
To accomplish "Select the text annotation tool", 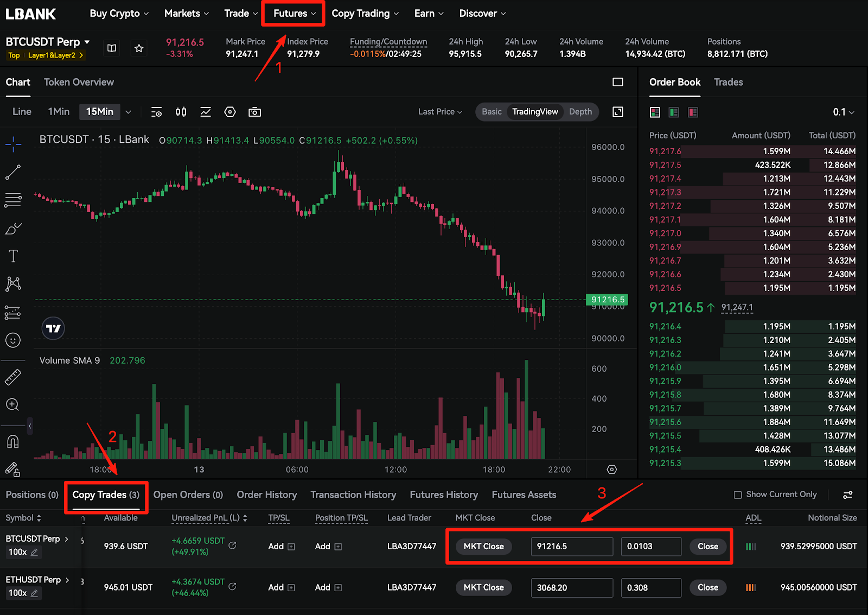I will click(13, 256).
